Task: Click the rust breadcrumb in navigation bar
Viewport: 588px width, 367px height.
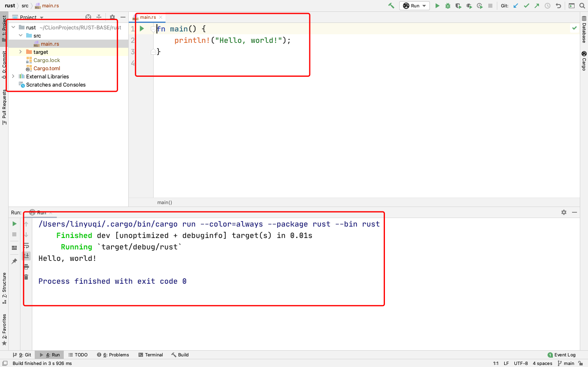Action: coord(10,6)
